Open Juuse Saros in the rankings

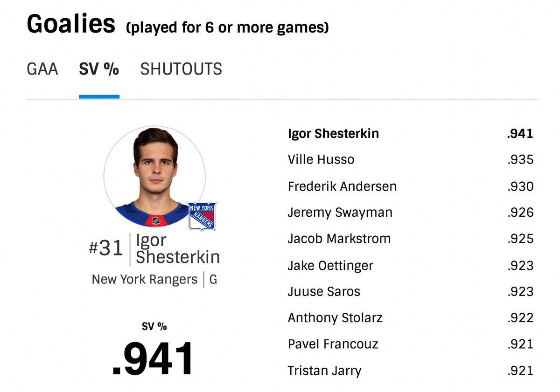click(x=411, y=292)
